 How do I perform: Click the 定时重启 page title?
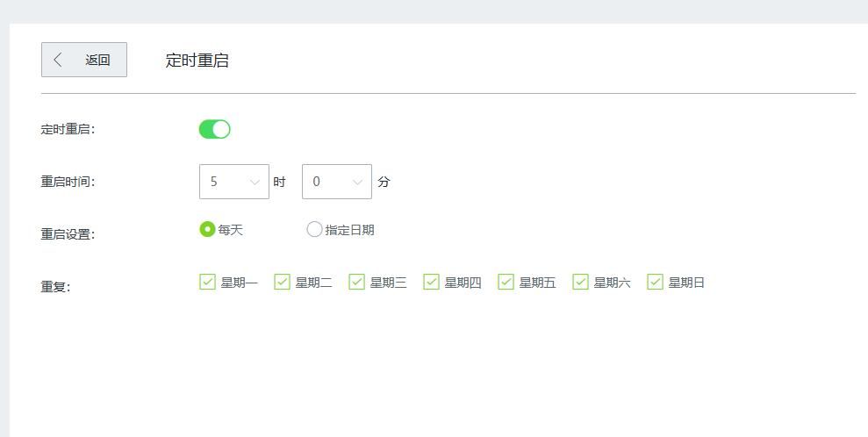pos(197,61)
